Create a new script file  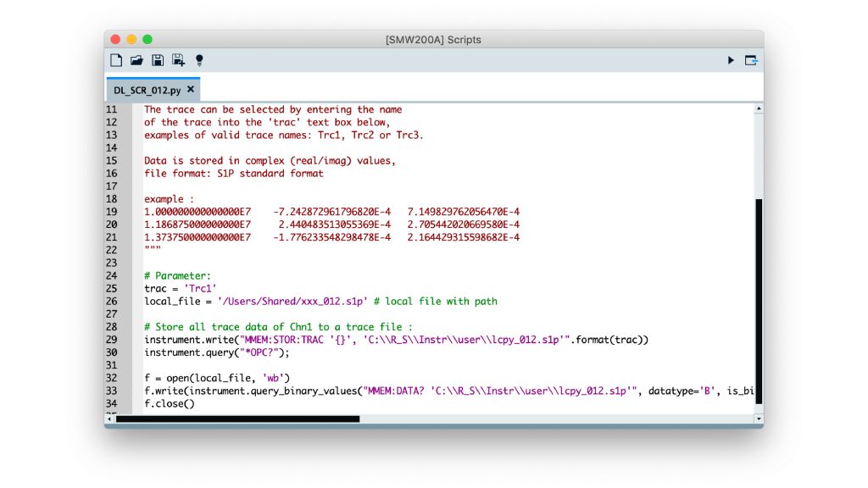116,60
